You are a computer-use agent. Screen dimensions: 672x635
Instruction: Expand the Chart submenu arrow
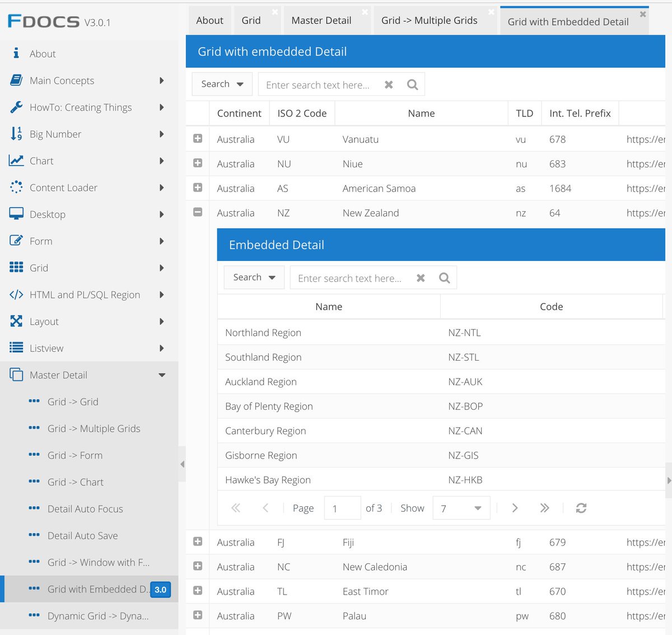(x=162, y=161)
